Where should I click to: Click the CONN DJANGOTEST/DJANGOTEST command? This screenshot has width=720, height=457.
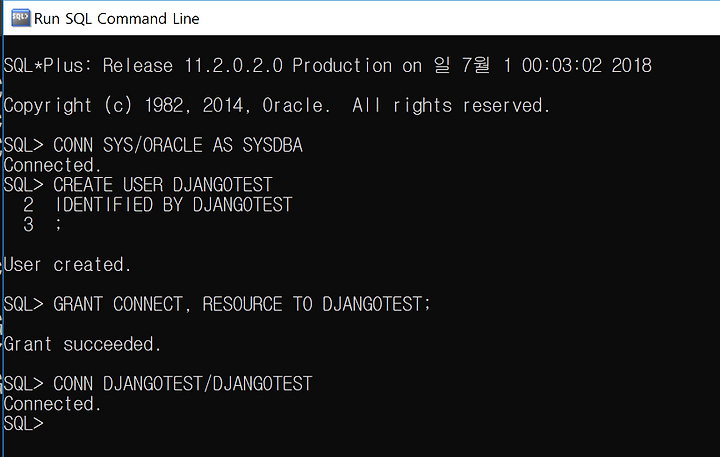click(x=183, y=384)
